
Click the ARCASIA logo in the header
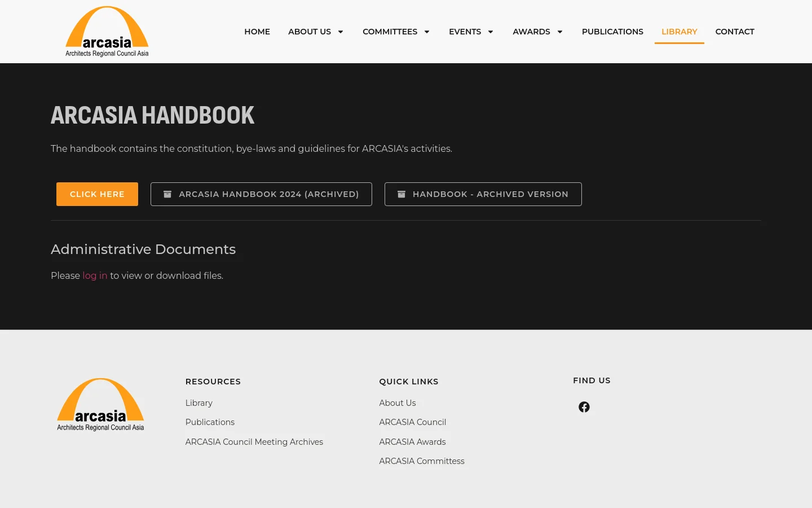pyautogui.click(x=107, y=32)
